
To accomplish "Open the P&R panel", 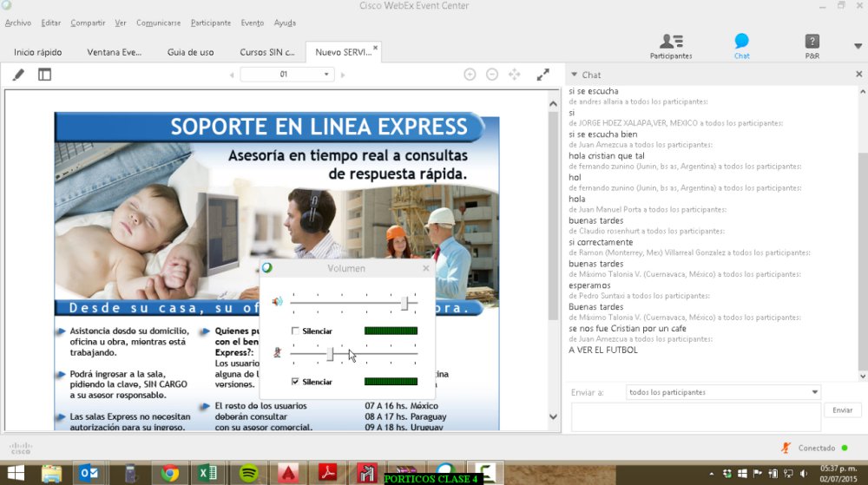I will (812, 47).
